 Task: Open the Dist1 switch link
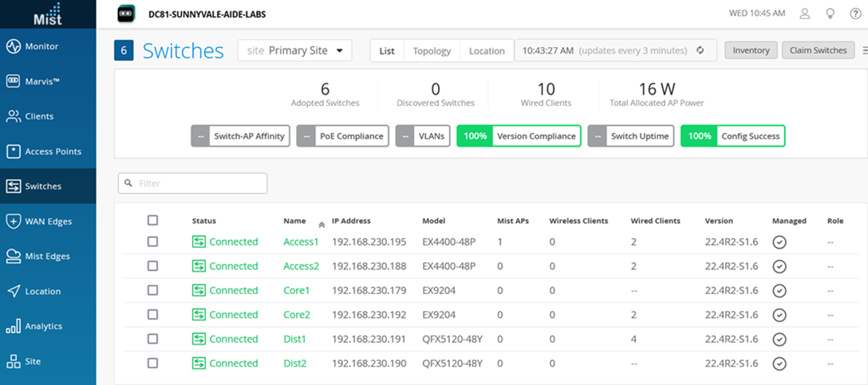pyautogui.click(x=294, y=339)
